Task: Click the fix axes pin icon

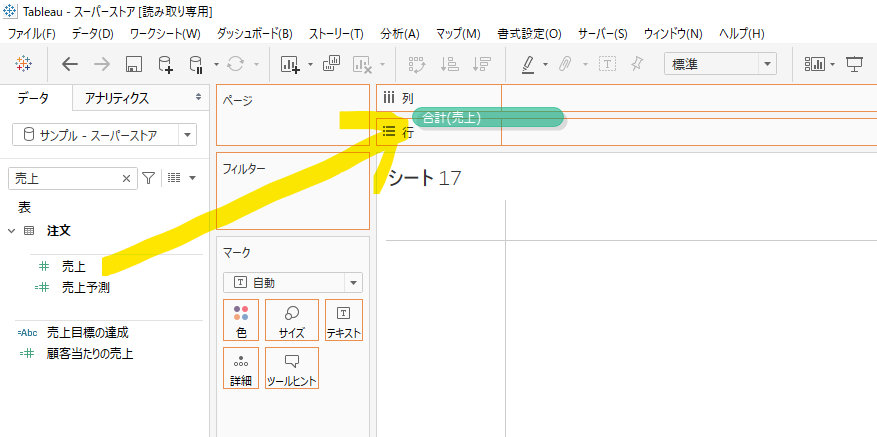Action: (x=636, y=64)
